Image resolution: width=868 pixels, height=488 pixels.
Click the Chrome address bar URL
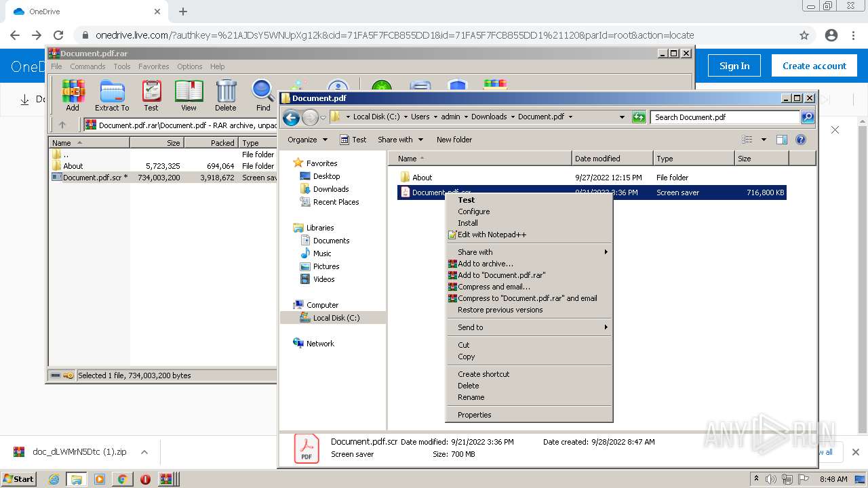[395, 35]
